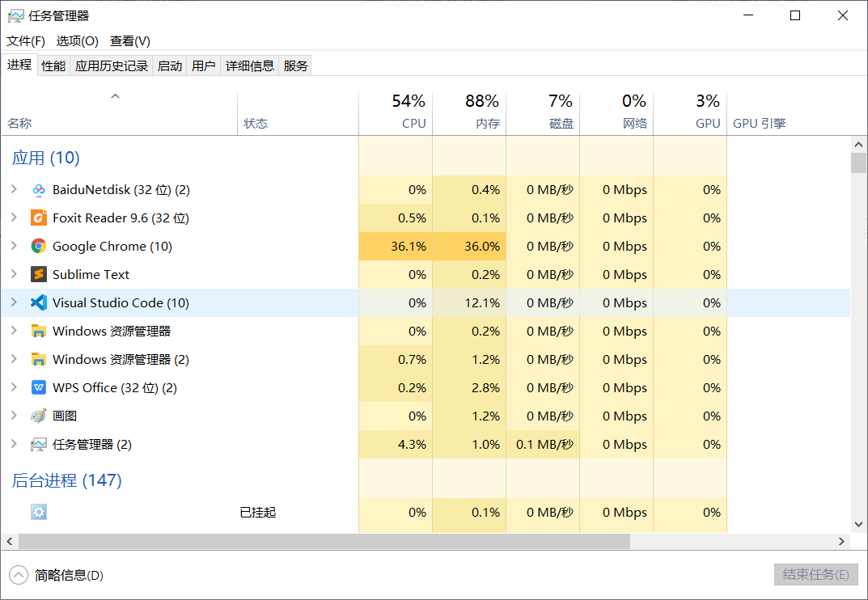This screenshot has height=600, width=868.
Task: Click the Google Chrome icon
Action: [x=38, y=247]
